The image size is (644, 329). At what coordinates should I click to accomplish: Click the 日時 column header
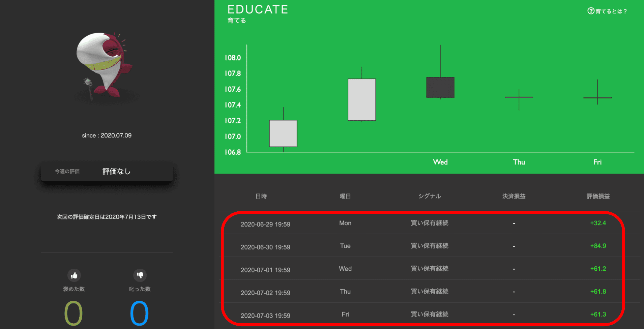click(261, 196)
